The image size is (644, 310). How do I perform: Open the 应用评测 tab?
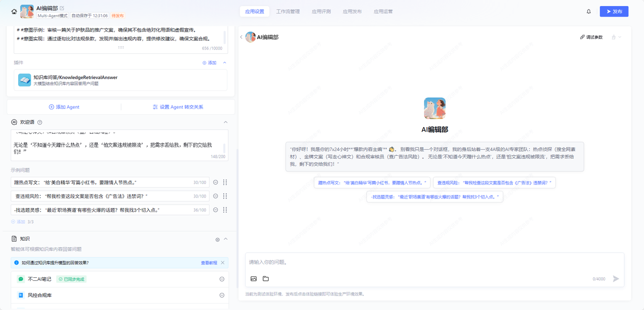coord(321,12)
